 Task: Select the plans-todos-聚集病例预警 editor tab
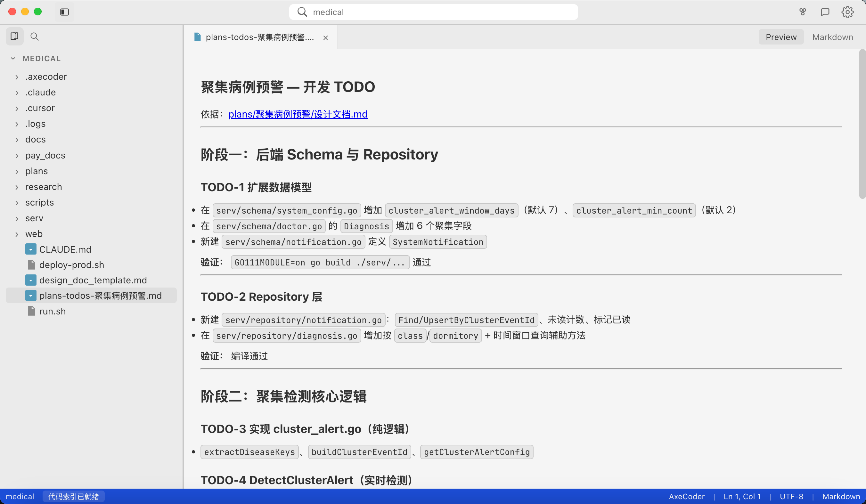point(261,37)
